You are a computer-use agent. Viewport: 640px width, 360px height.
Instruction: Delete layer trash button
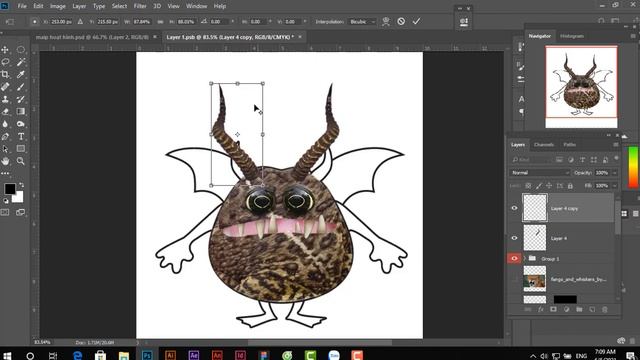605,309
